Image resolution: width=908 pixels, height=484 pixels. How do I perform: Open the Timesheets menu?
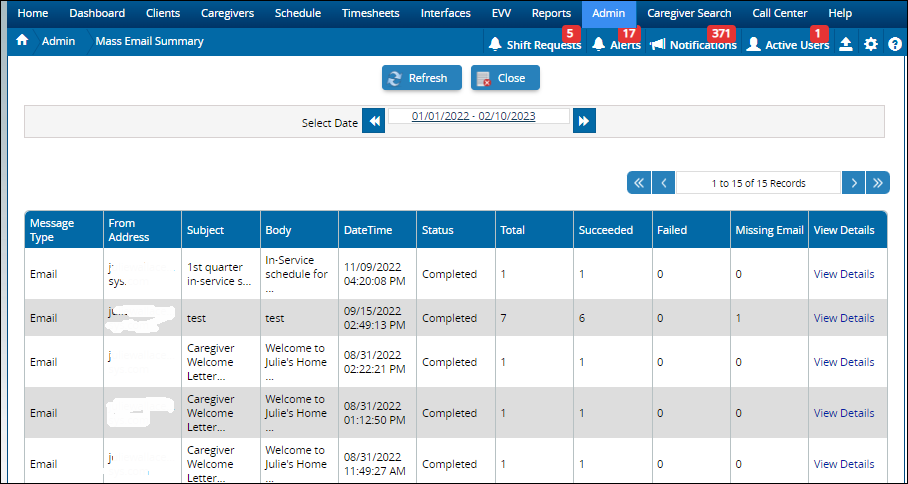371,13
